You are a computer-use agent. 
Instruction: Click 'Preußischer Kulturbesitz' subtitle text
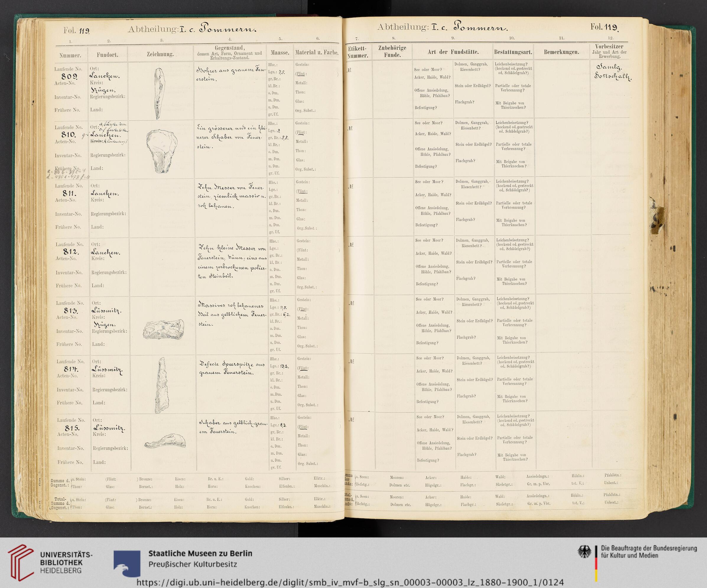coord(193,564)
